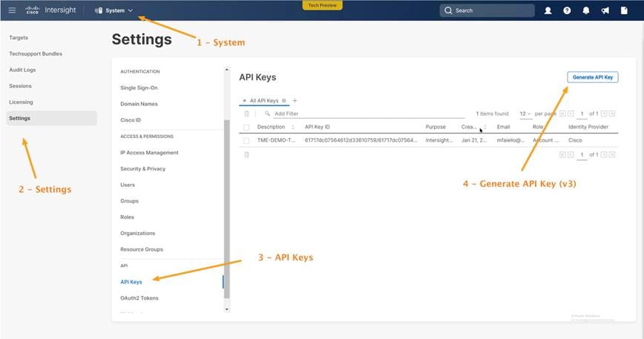Go to last page in bottom pagination
This screenshot has height=339, width=644.
pyautogui.click(x=612, y=155)
